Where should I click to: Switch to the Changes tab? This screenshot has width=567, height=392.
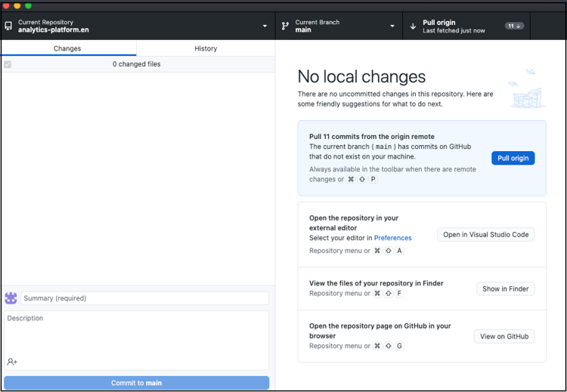tap(68, 48)
